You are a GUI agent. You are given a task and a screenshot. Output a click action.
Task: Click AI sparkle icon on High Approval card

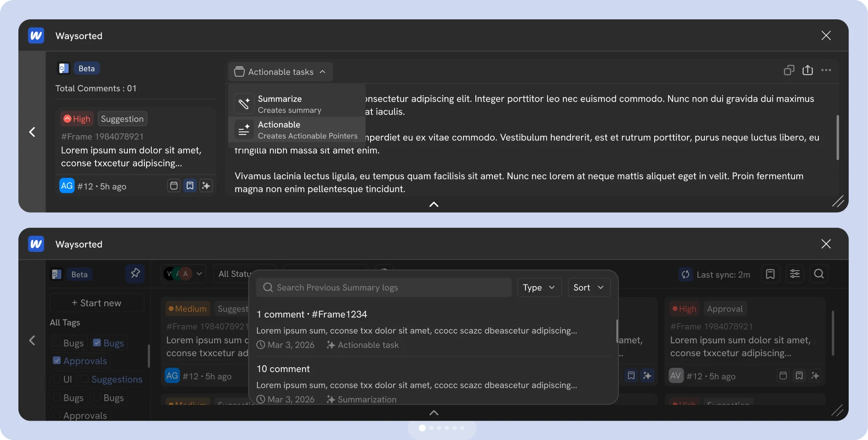click(816, 376)
